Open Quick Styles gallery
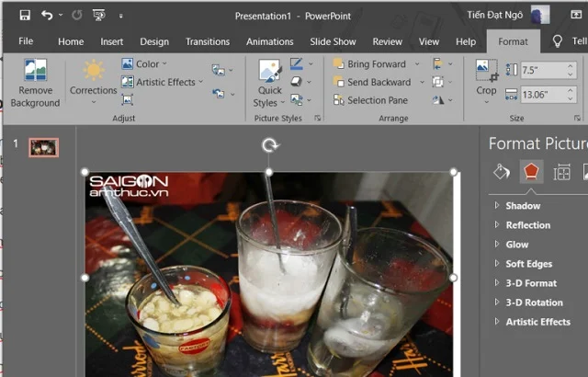The height and width of the screenshot is (377, 588). (x=269, y=83)
